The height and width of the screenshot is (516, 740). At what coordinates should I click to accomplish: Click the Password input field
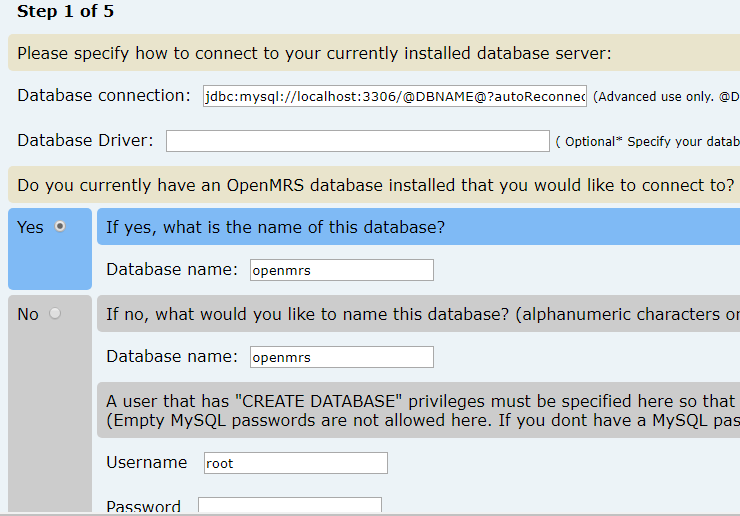[x=290, y=505]
